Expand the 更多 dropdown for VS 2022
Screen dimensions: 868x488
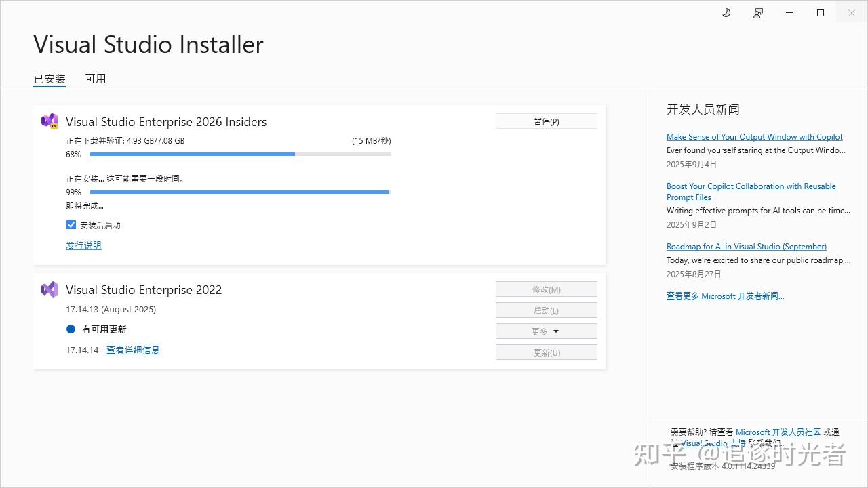[x=546, y=331]
